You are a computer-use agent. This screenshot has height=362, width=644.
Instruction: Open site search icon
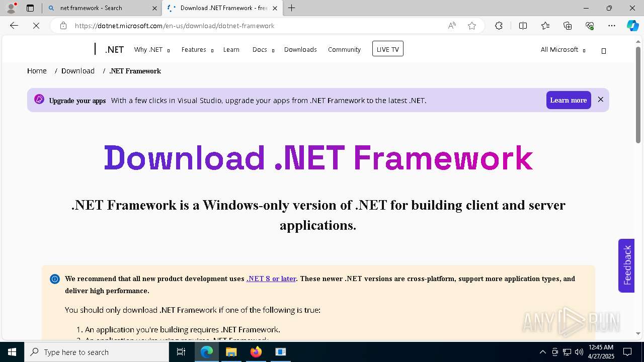coord(604,50)
